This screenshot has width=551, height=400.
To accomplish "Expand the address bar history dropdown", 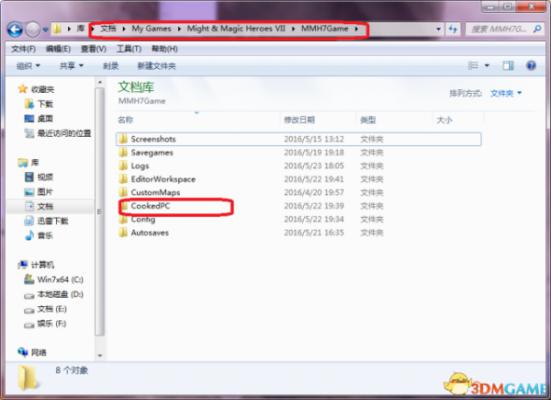I will click(x=438, y=29).
